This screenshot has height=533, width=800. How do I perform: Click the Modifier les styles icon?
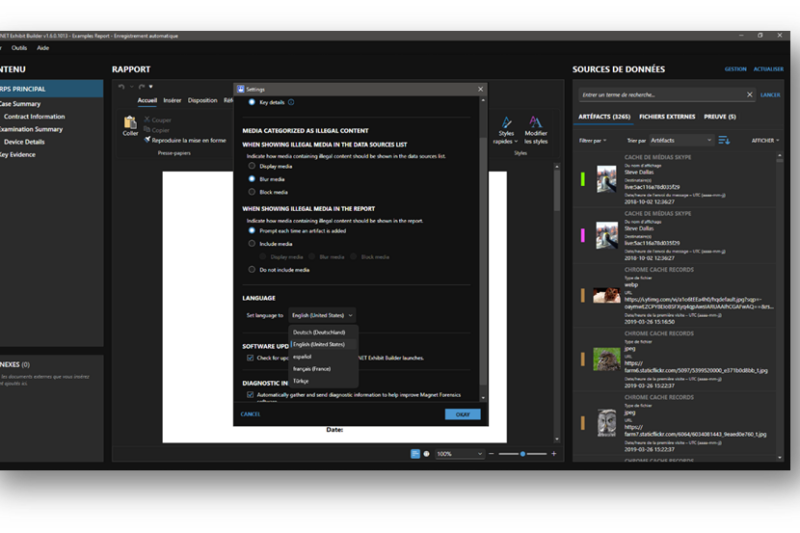coord(535,122)
